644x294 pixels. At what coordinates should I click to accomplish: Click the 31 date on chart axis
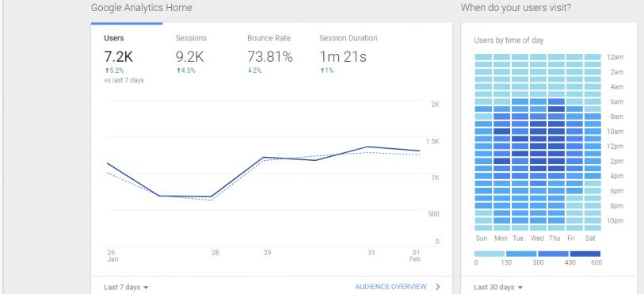point(372,253)
